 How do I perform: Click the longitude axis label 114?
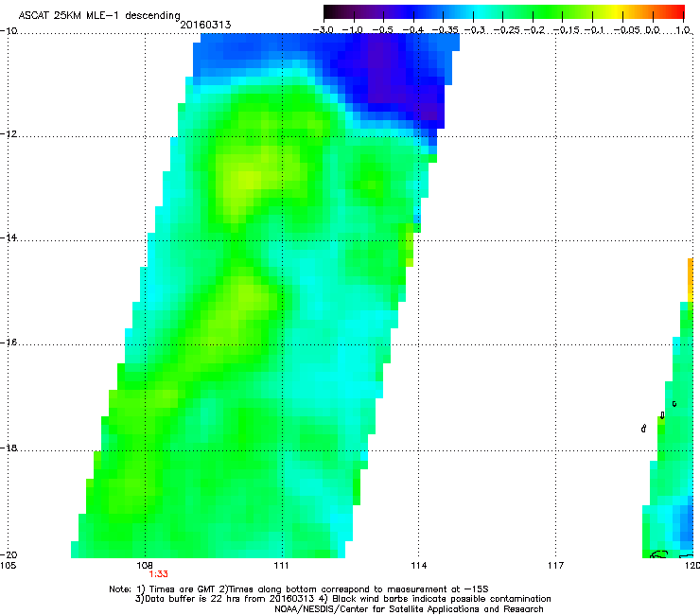pyautogui.click(x=418, y=566)
